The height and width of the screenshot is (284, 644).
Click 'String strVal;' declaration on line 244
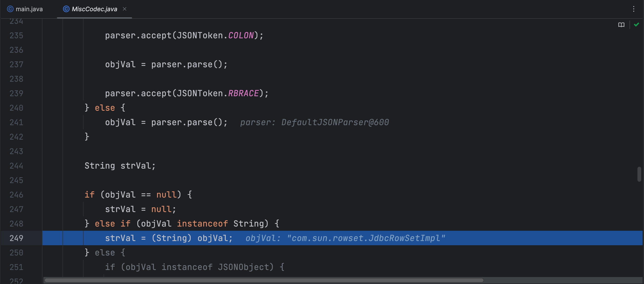[120, 166]
